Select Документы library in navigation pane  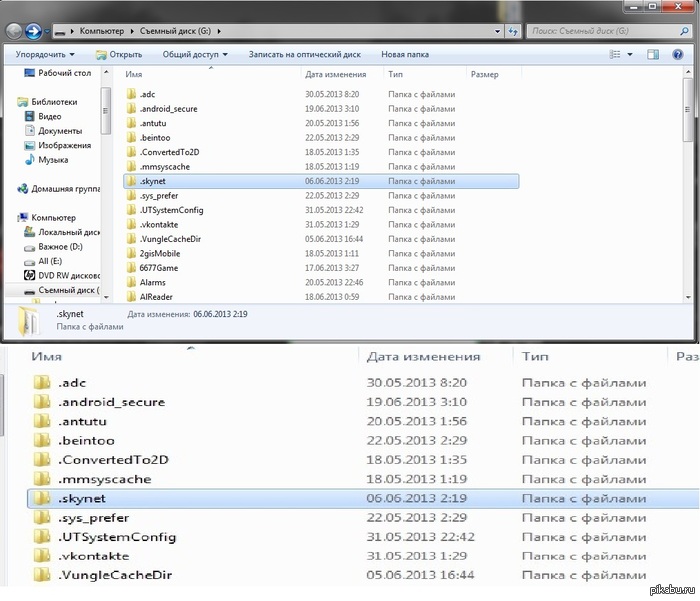(x=60, y=131)
